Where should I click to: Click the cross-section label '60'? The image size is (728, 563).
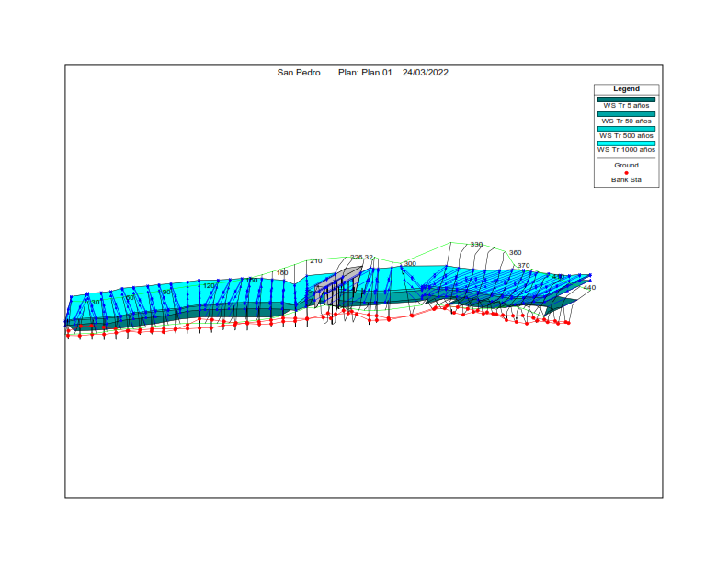pyautogui.click(x=130, y=297)
